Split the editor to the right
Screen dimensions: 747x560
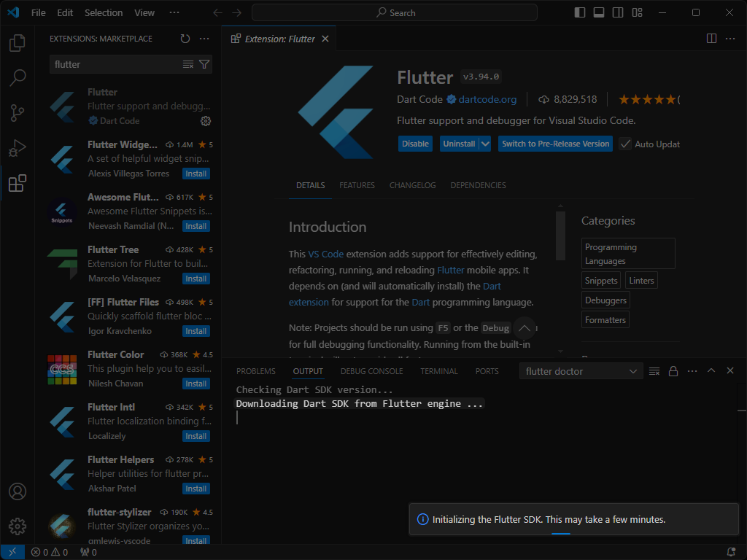(711, 39)
